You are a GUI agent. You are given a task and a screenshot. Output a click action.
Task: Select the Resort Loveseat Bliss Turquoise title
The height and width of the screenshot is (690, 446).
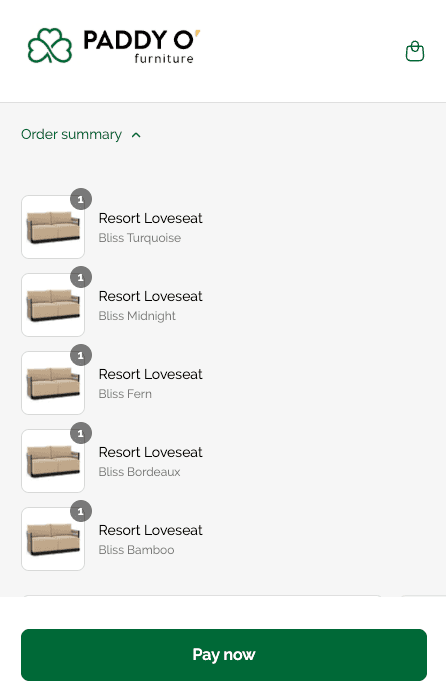pos(150,218)
